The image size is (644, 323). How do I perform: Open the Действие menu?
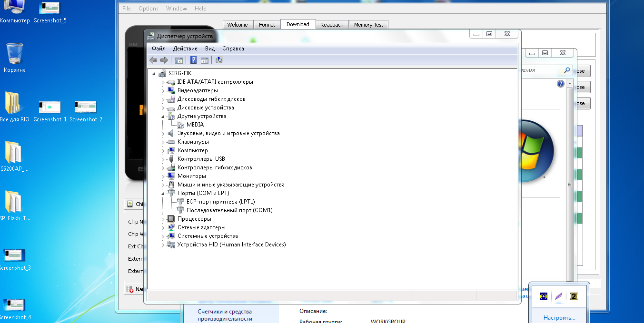185,49
